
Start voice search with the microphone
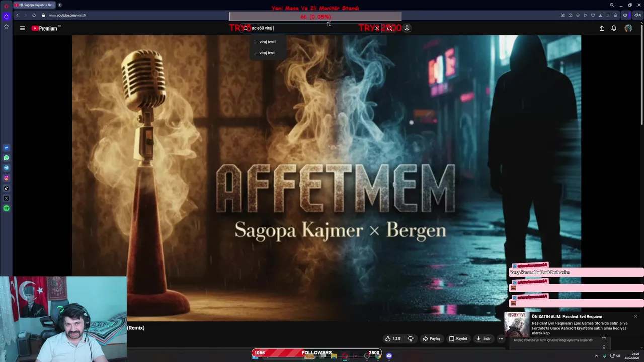[x=407, y=28]
